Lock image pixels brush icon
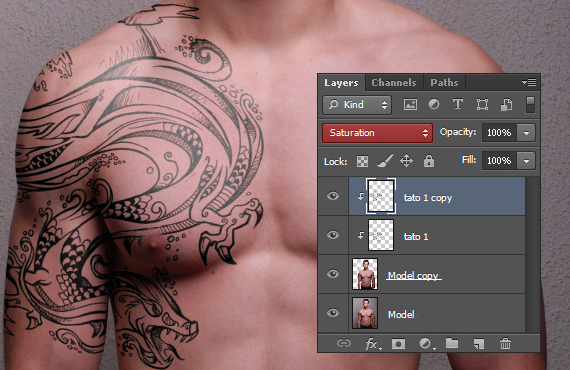The image size is (570, 370). coord(385,161)
